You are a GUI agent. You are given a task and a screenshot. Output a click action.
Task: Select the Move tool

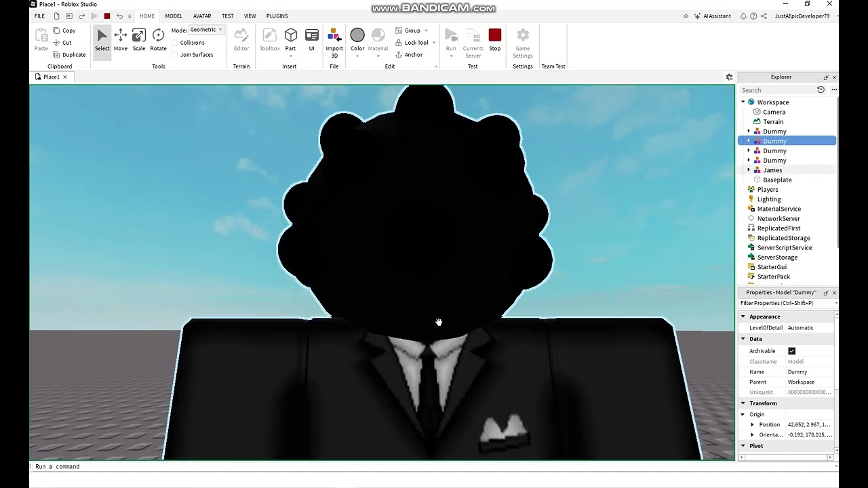coord(121,40)
